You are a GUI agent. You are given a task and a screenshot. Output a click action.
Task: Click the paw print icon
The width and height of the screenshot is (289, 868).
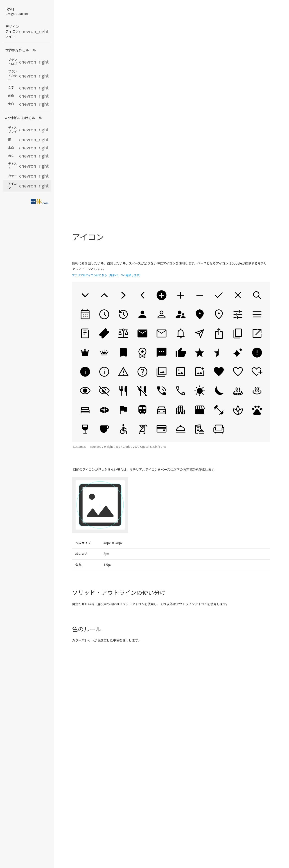pos(257,410)
